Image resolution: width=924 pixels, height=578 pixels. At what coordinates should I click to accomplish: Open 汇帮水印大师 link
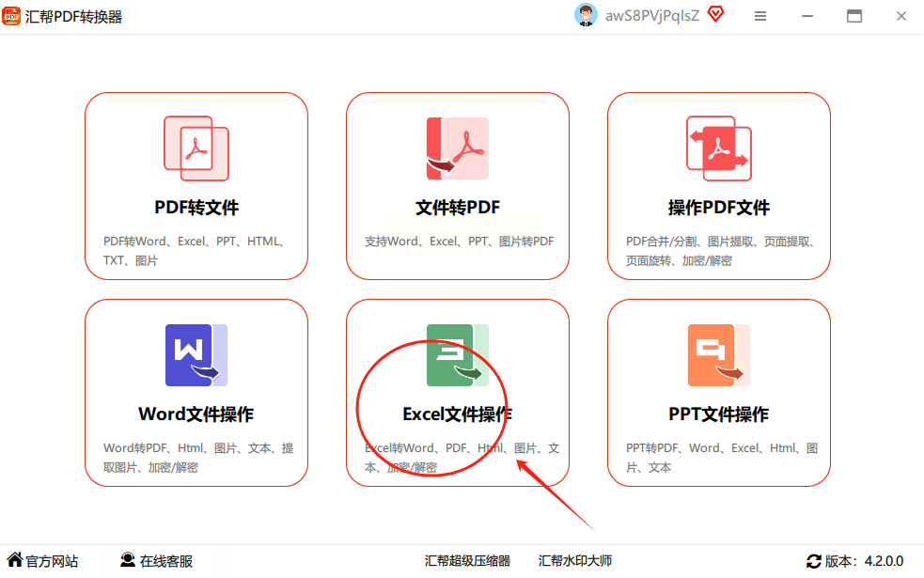pos(575,561)
